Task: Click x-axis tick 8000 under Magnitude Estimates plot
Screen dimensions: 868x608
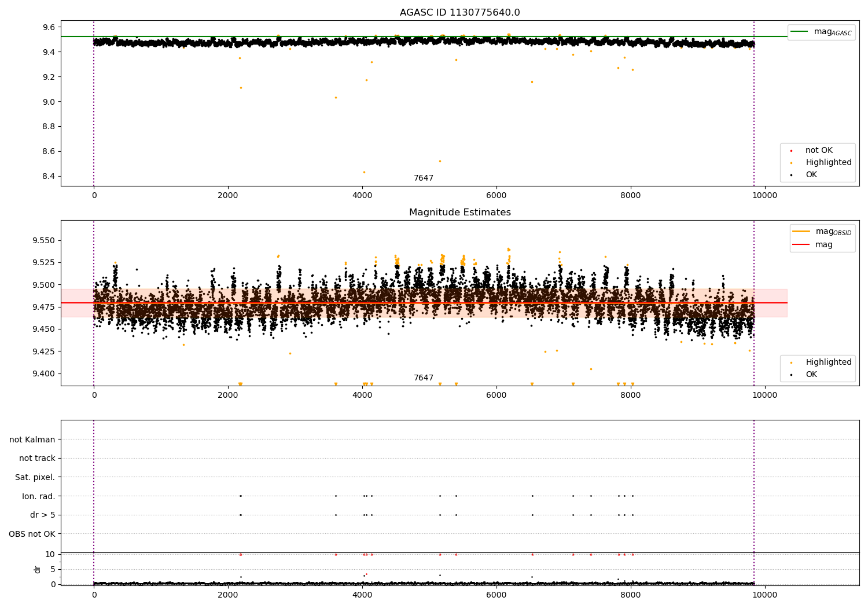Action: (631, 395)
